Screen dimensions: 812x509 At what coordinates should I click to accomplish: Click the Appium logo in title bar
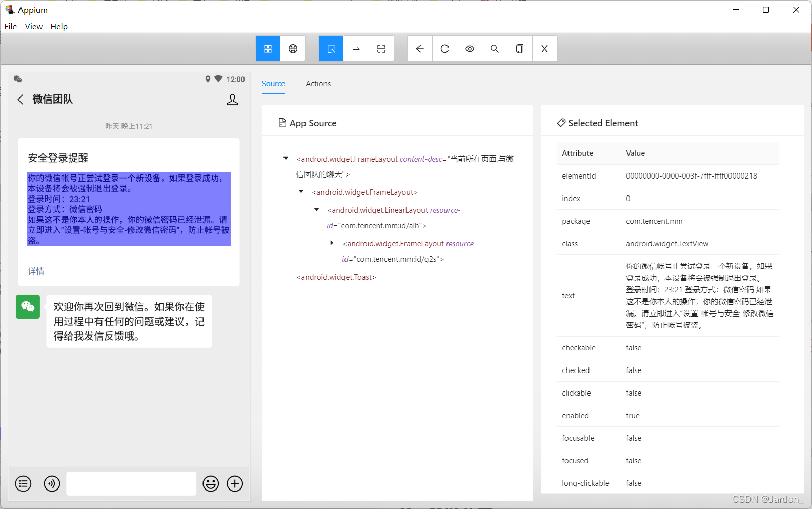10,10
